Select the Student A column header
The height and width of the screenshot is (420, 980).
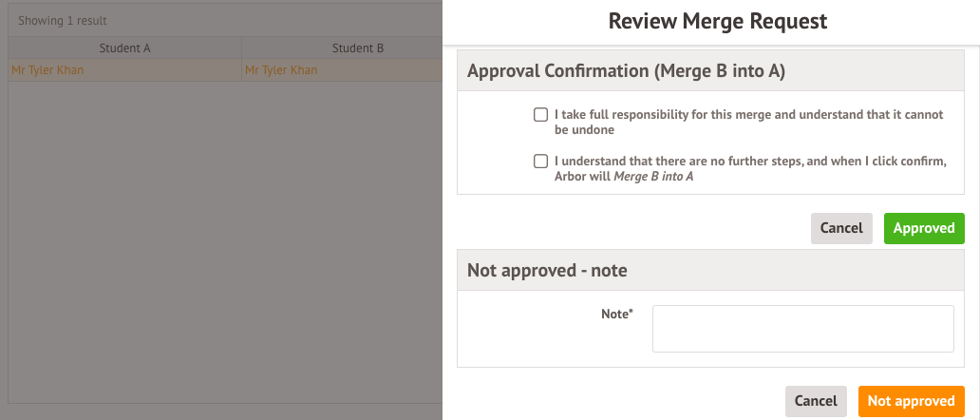[125, 48]
